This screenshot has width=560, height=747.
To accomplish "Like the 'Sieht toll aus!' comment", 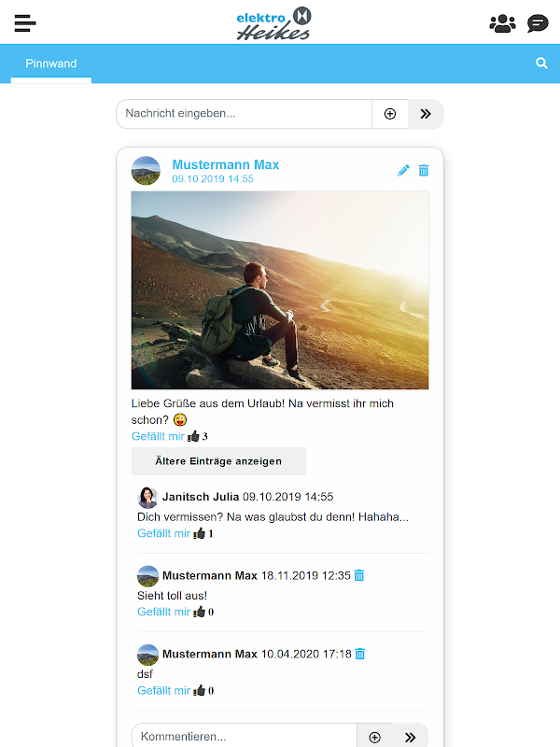I will 164,612.
